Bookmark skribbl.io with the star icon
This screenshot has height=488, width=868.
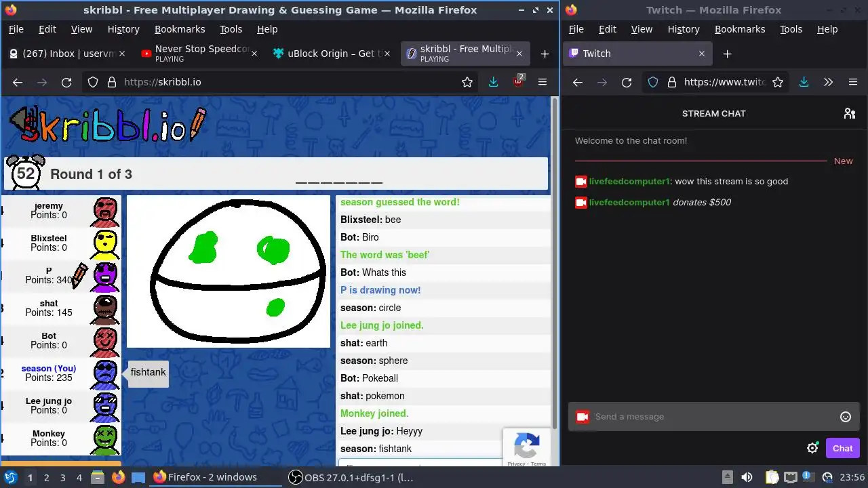pyautogui.click(x=467, y=82)
